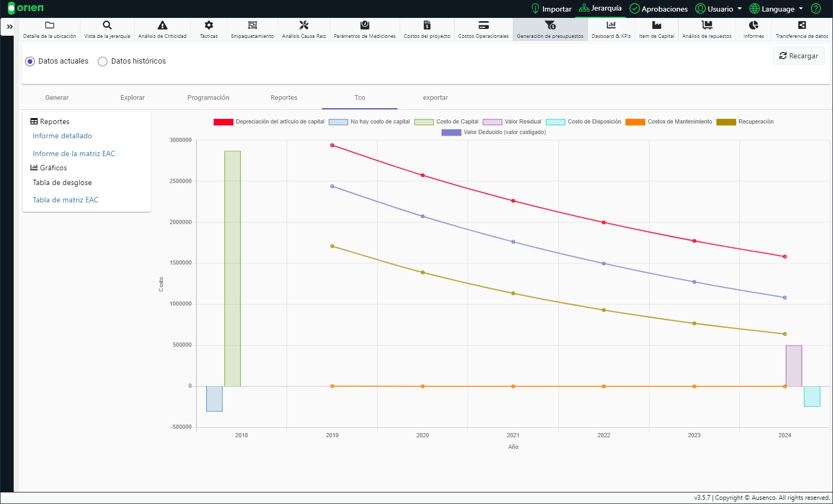This screenshot has width=833, height=504.
Task: Click the red Depreciación legend color swatch
Action: point(223,122)
